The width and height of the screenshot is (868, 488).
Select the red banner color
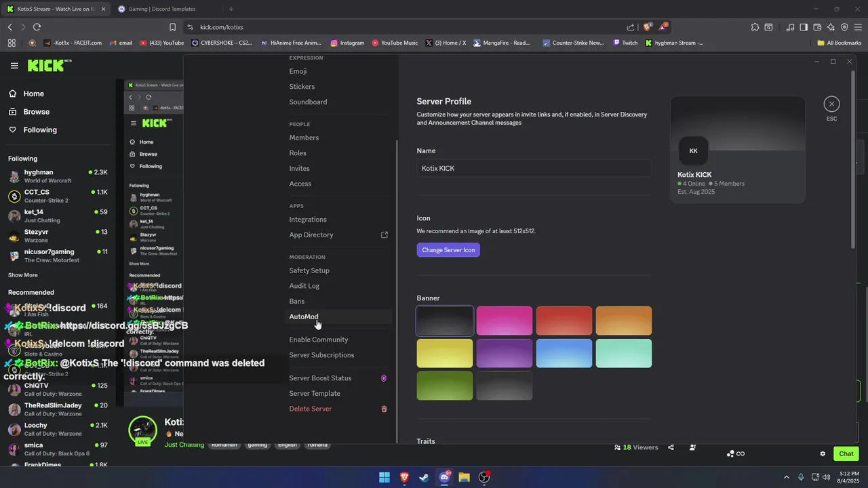pos(564,321)
